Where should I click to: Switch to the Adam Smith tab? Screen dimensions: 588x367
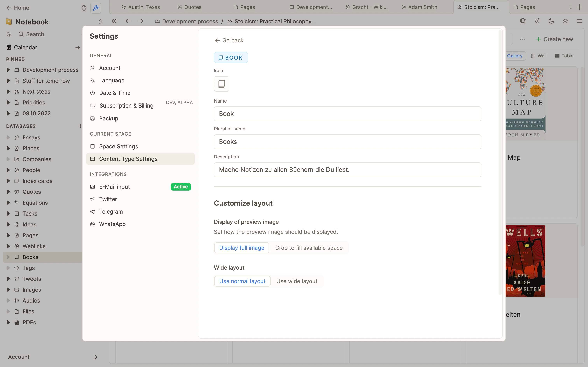[x=422, y=7]
